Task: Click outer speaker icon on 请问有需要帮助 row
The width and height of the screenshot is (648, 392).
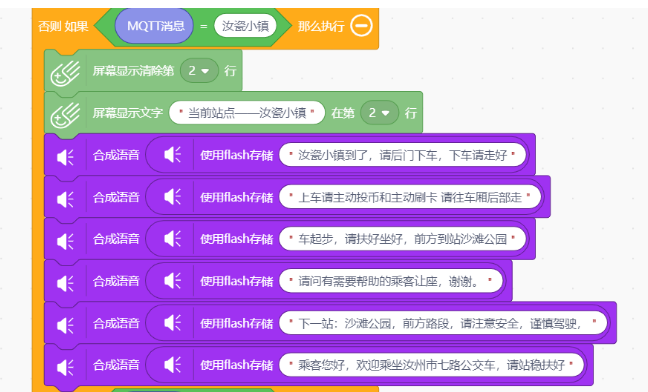Action: tap(65, 283)
